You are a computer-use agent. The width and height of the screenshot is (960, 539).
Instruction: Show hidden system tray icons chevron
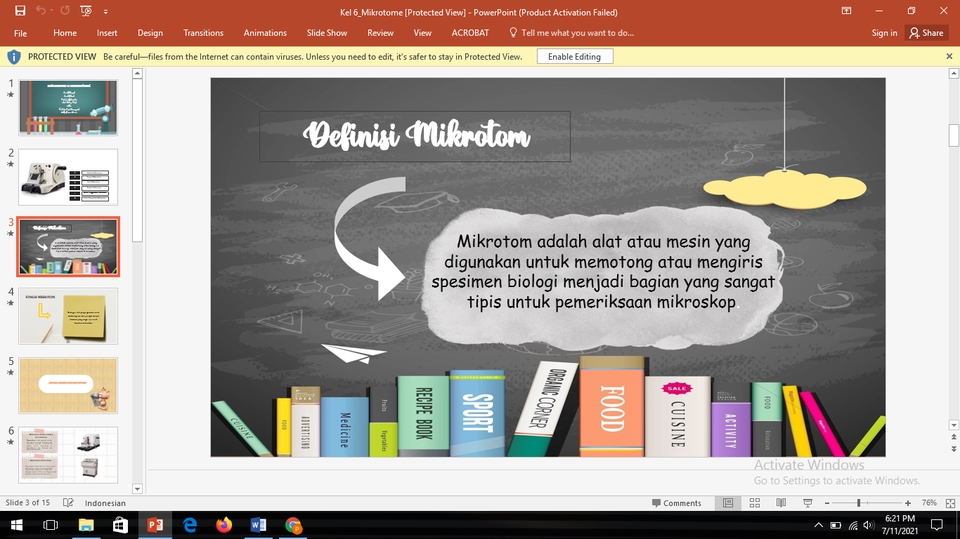coord(818,525)
